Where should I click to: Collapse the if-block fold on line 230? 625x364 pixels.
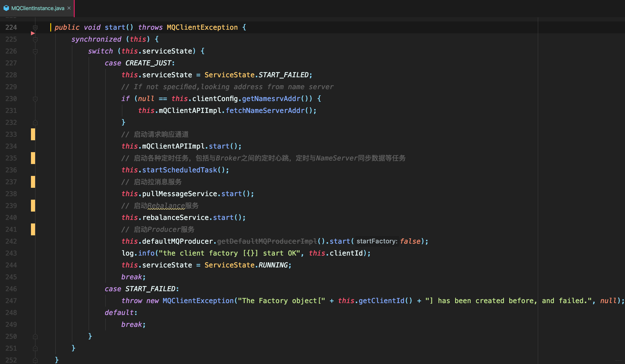[35, 99]
